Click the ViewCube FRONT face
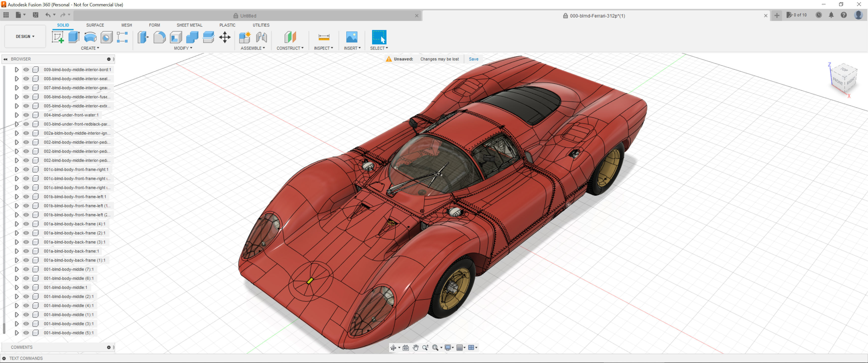Viewport: 868px width, 363px height. pyautogui.click(x=838, y=81)
